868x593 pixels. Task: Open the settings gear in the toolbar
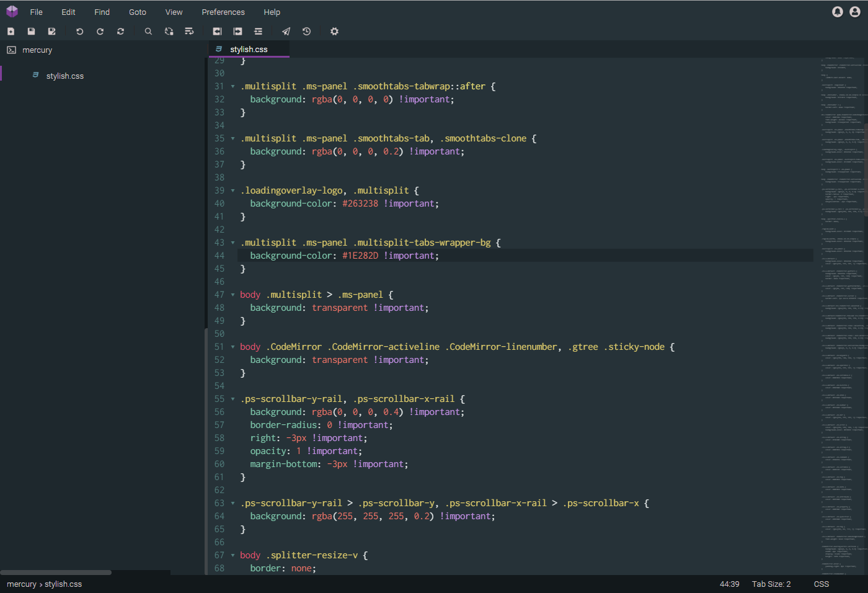334,31
